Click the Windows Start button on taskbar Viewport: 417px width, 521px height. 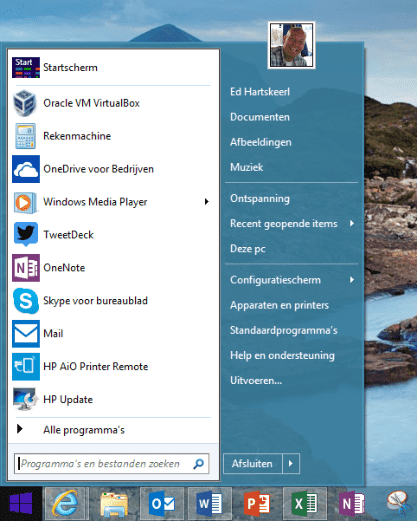tap(21, 503)
